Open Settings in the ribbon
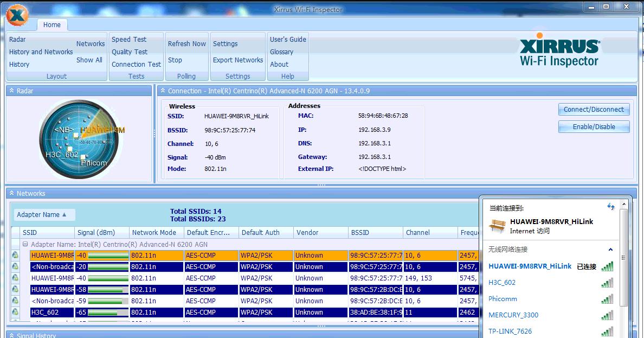This screenshot has height=338, width=644. (225, 43)
